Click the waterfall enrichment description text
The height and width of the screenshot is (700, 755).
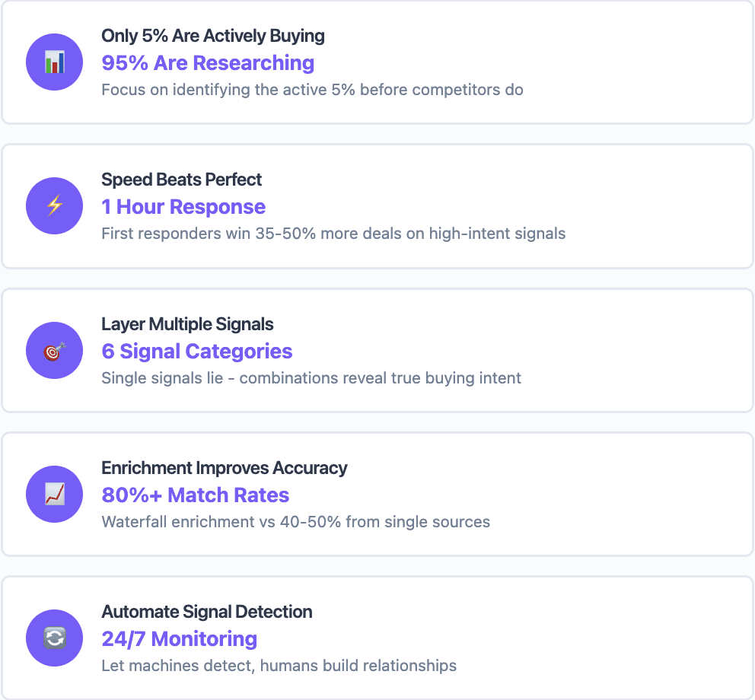click(x=294, y=522)
